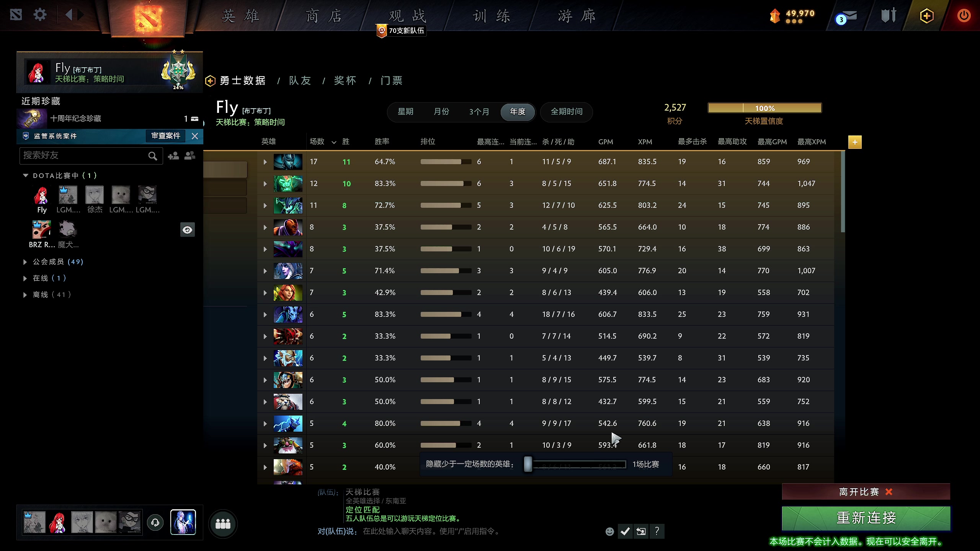Viewport: 980px width, 551px height.
Task: Toggle the friends spectate eye button
Action: click(188, 230)
